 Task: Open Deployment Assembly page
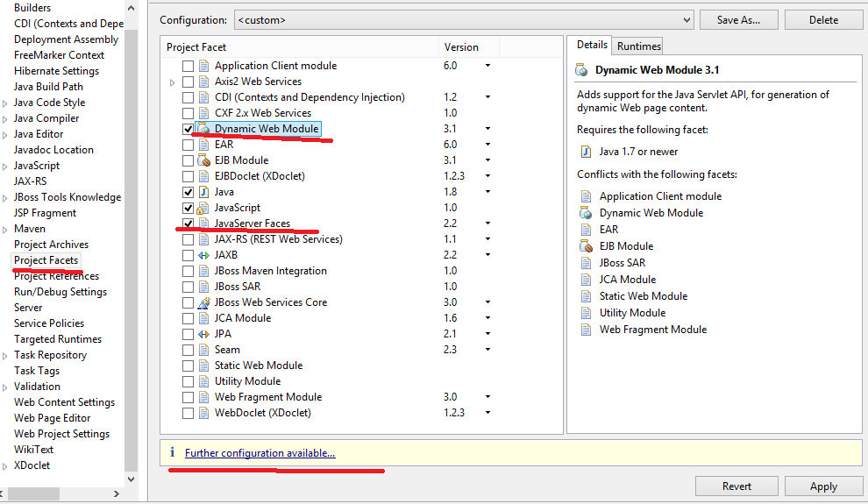[x=66, y=39]
